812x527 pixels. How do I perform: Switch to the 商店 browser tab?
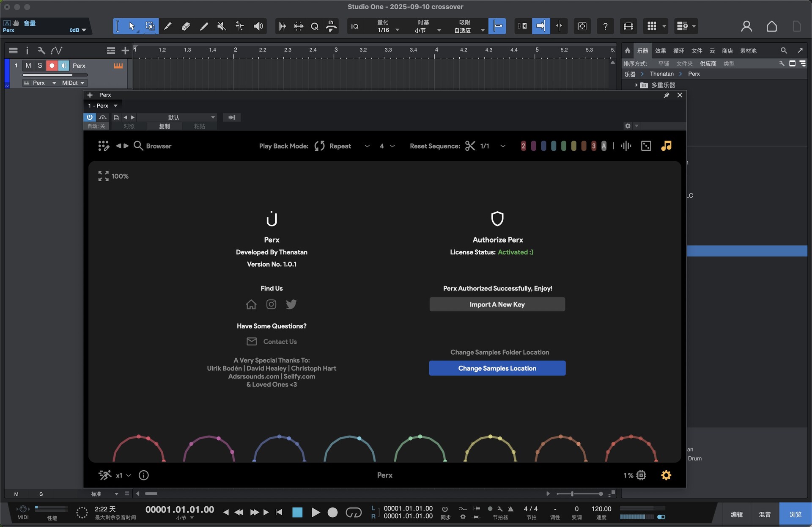727,51
